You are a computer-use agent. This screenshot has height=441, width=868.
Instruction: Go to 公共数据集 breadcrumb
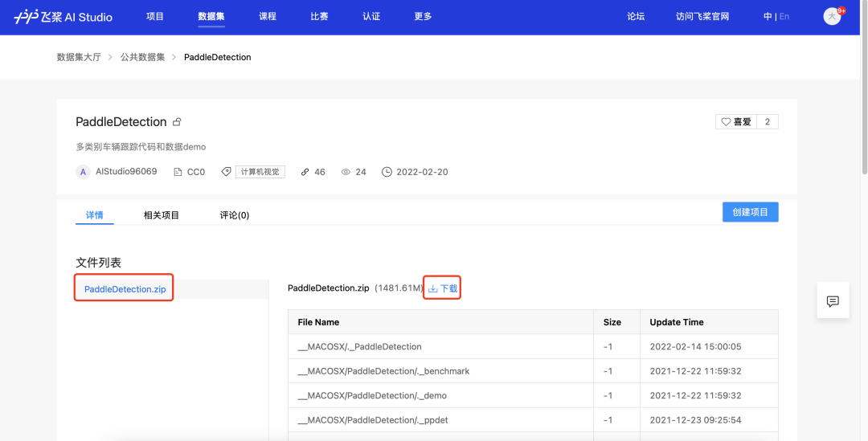coord(143,57)
